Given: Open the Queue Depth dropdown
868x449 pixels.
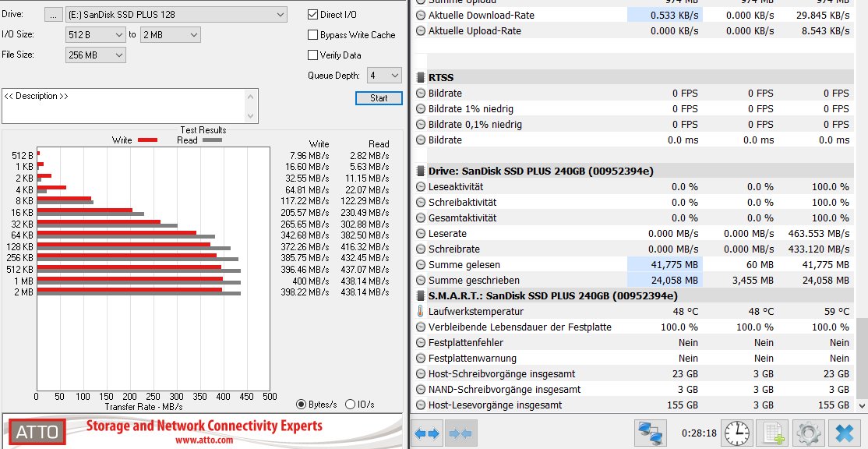Looking at the screenshot, I should click(383, 76).
